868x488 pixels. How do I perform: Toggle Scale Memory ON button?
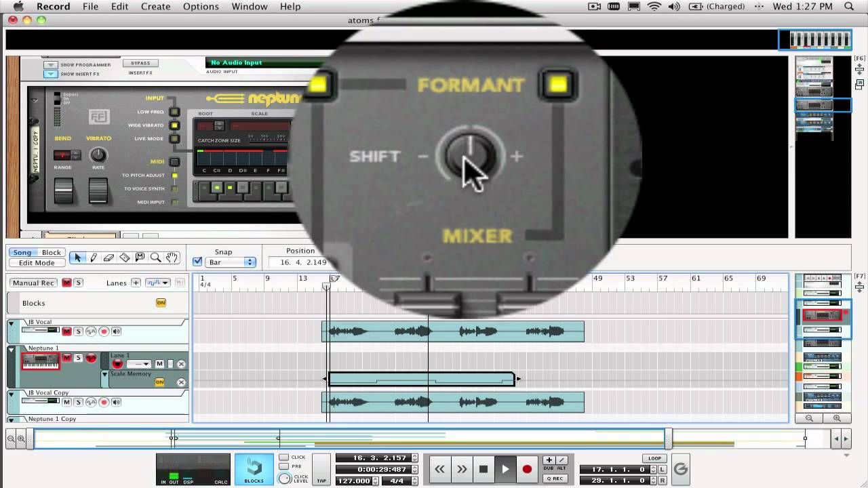[160, 382]
